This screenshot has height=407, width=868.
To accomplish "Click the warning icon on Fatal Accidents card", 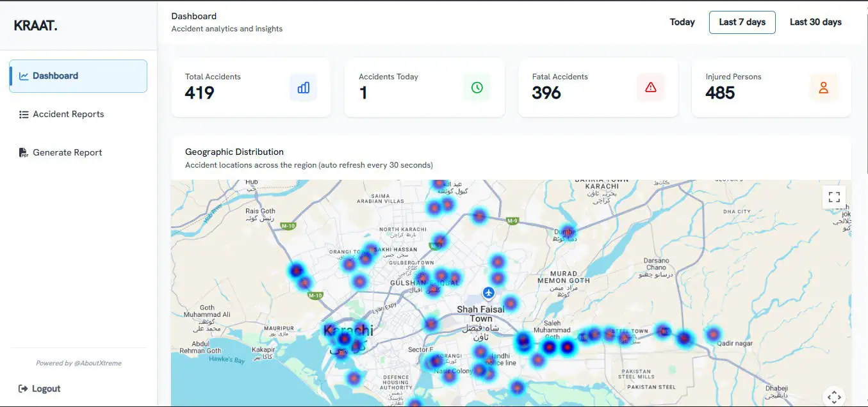I will pos(650,88).
